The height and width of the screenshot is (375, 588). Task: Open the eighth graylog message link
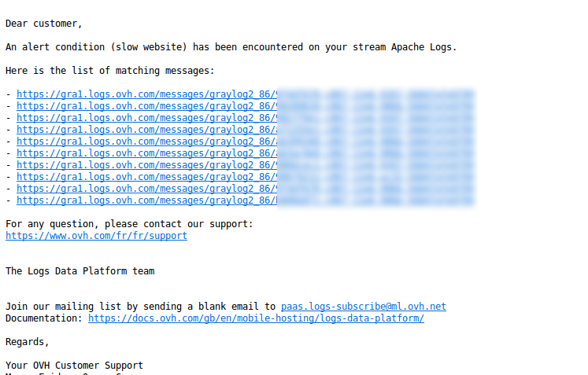[x=146, y=177]
